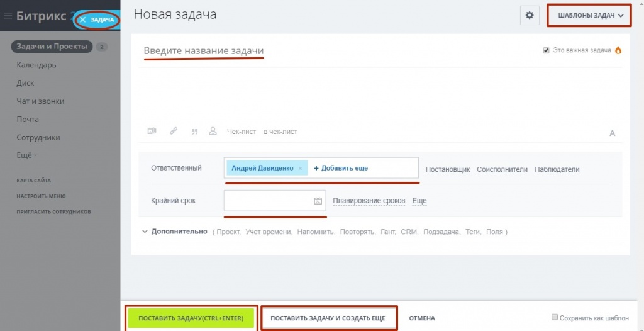Image resolution: width=644 pixels, height=331 pixels.
Task: Click the attach file icon in editor toolbar
Action: (152, 132)
